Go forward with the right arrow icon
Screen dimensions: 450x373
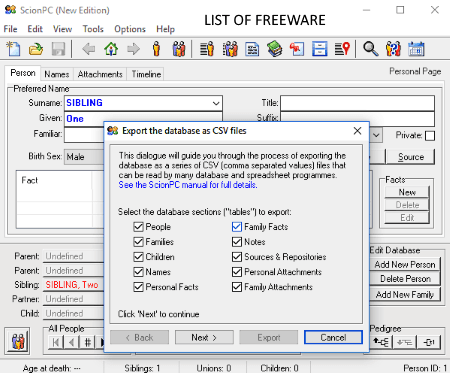(133, 49)
